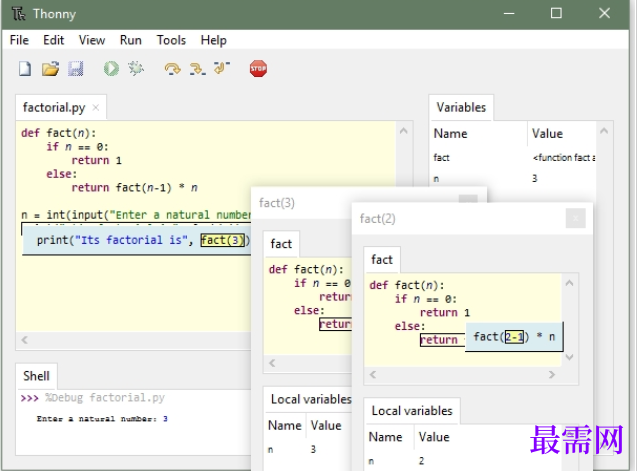Click Name header in fact(3) local variables
Image resolution: width=642 pixels, height=471 pixels.
point(285,426)
